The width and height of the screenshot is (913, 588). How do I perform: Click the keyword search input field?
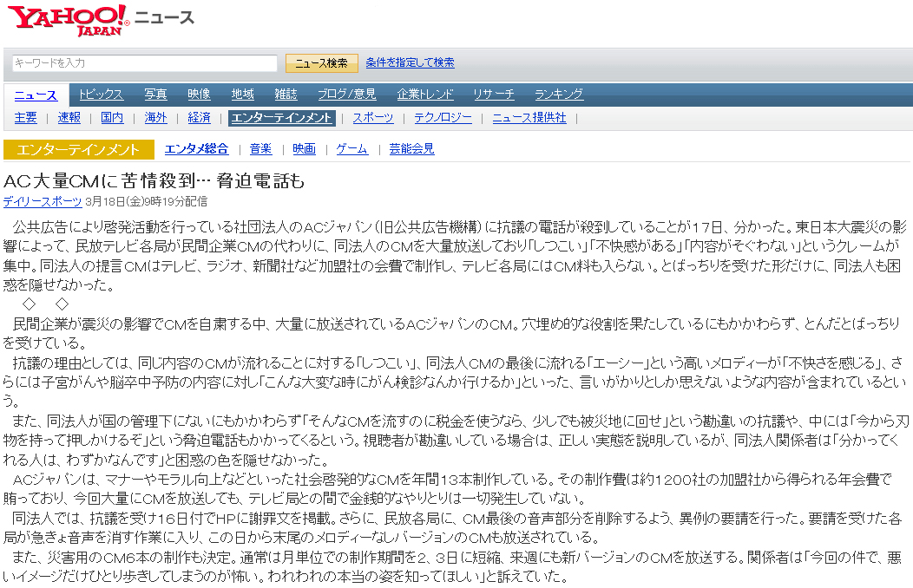click(145, 63)
